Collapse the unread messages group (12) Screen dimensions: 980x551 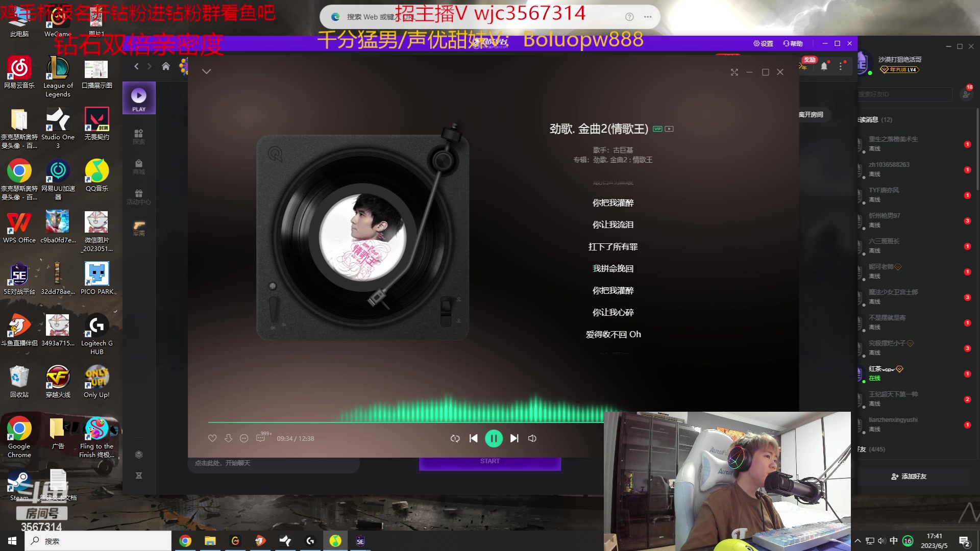pyautogui.click(x=875, y=120)
